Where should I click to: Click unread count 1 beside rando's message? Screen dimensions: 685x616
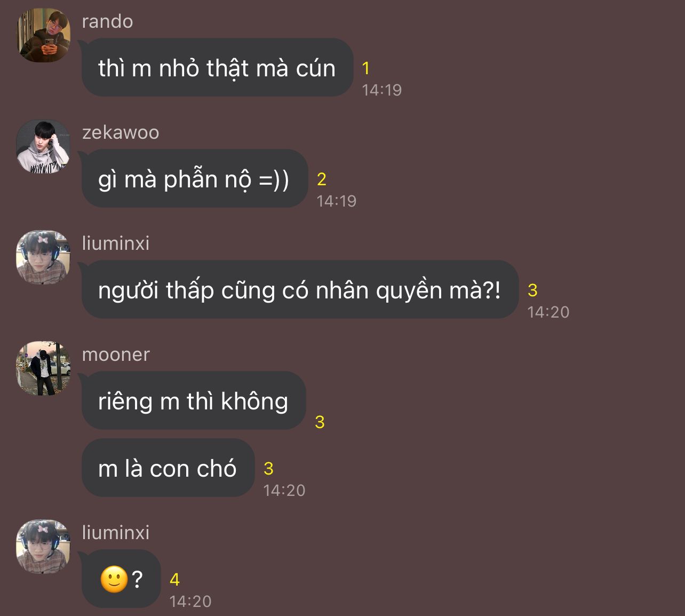pyautogui.click(x=366, y=68)
